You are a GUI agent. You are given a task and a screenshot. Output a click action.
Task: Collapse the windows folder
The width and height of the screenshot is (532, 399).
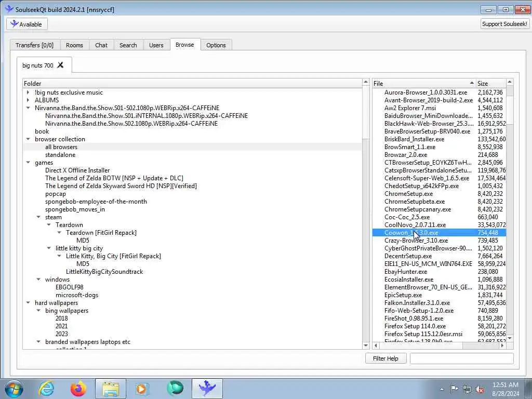point(38,280)
